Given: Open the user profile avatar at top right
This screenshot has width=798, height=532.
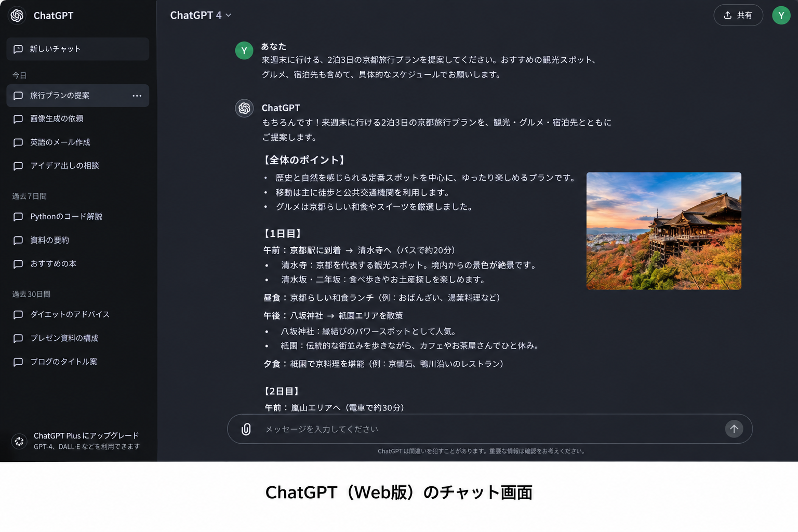Looking at the screenshot, I should 781,16.
